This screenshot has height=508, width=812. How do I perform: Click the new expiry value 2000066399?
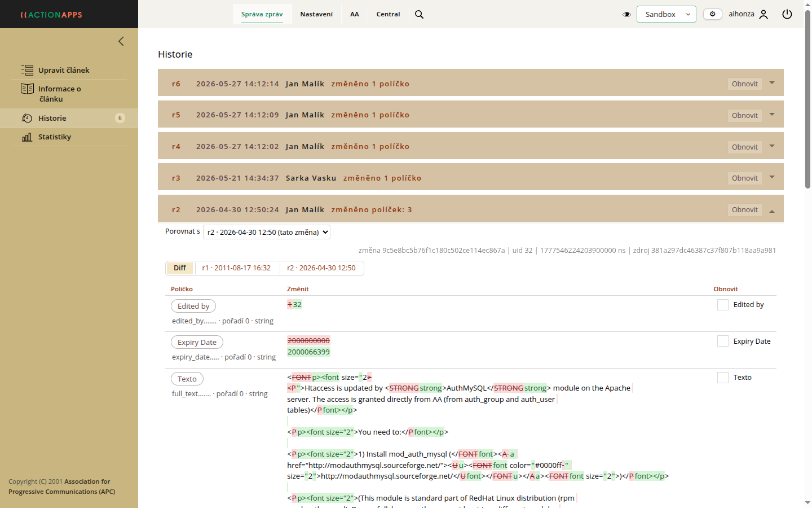pyautogui.click(x=308, y=352)
